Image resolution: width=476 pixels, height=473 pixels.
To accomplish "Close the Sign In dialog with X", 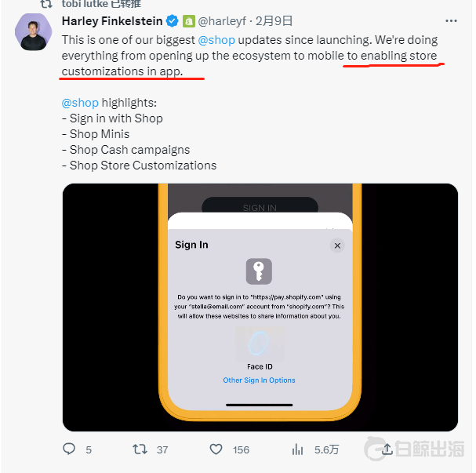I will [x=337, y=246].
